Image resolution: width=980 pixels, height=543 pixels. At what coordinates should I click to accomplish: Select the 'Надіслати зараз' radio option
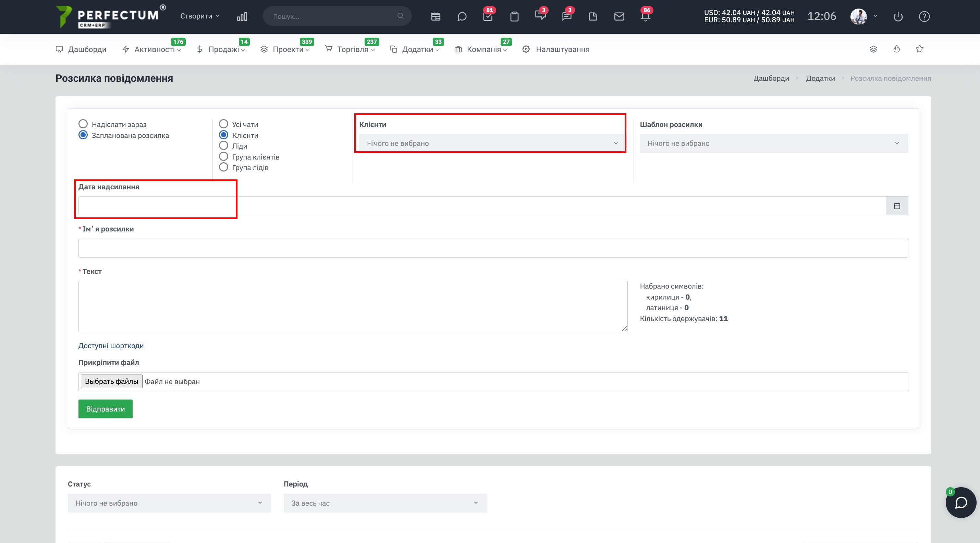(x=83, y=124)
